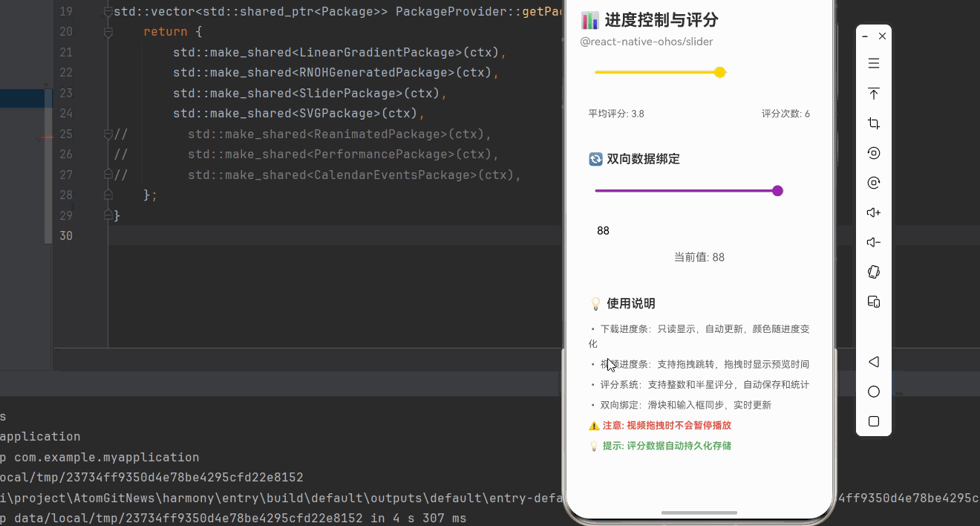This screenshot has height=526, width=980.
Task: Click the 使用说明 section title
Action: (631, 303)
